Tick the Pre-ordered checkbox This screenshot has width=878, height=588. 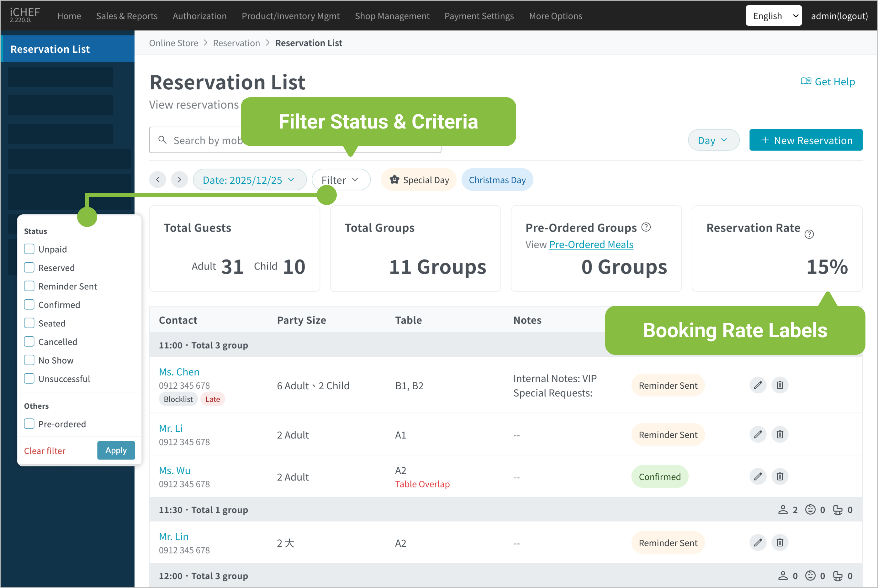(29, 424)
